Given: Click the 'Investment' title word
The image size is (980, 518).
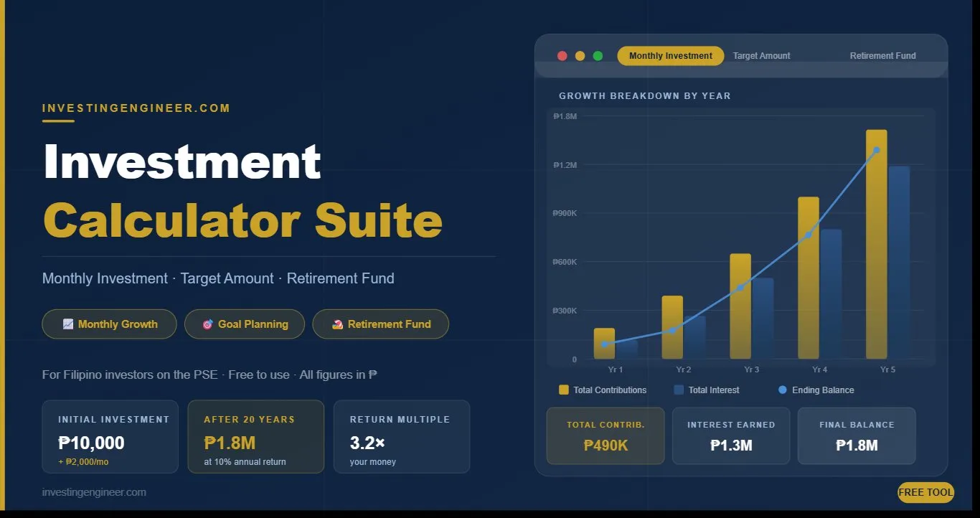Looking at the screenshot, I should (x=182, y=161).
